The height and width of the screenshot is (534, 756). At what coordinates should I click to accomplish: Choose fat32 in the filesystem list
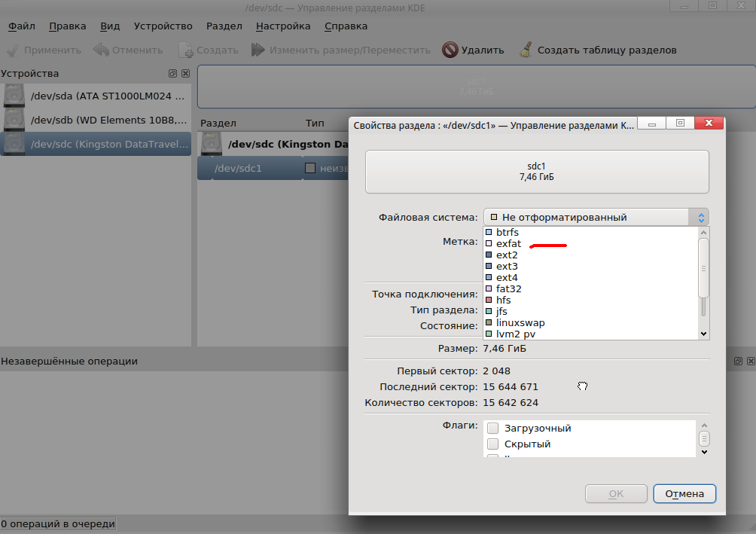(590, 288)
